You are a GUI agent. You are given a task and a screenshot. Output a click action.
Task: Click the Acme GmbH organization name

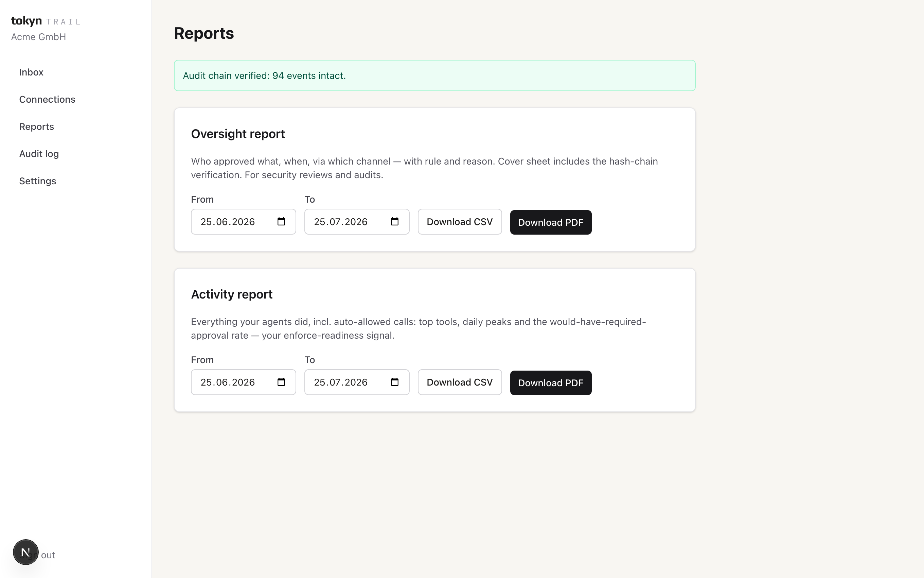click(39, 37)
